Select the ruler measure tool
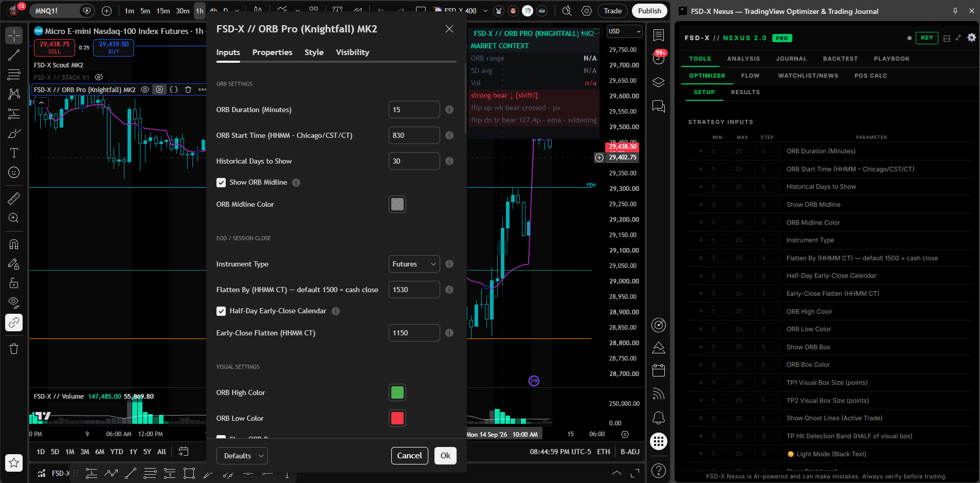Screen dimensions: 980x483 click(x=14, y=198)
